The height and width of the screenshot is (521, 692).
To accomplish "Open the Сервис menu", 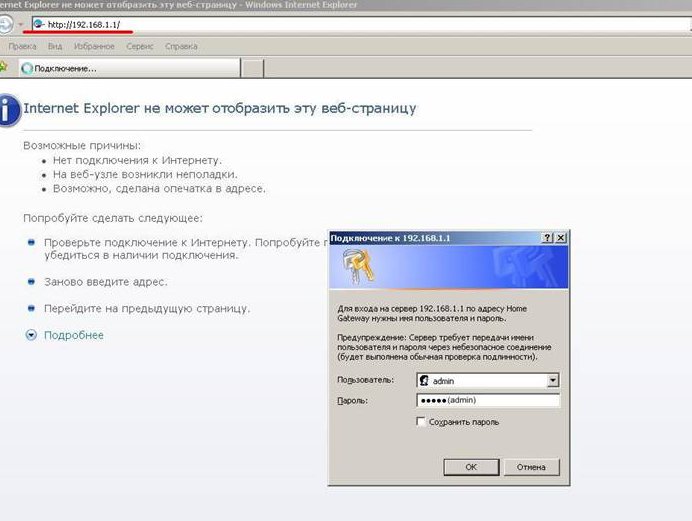I will click(140, 46).
